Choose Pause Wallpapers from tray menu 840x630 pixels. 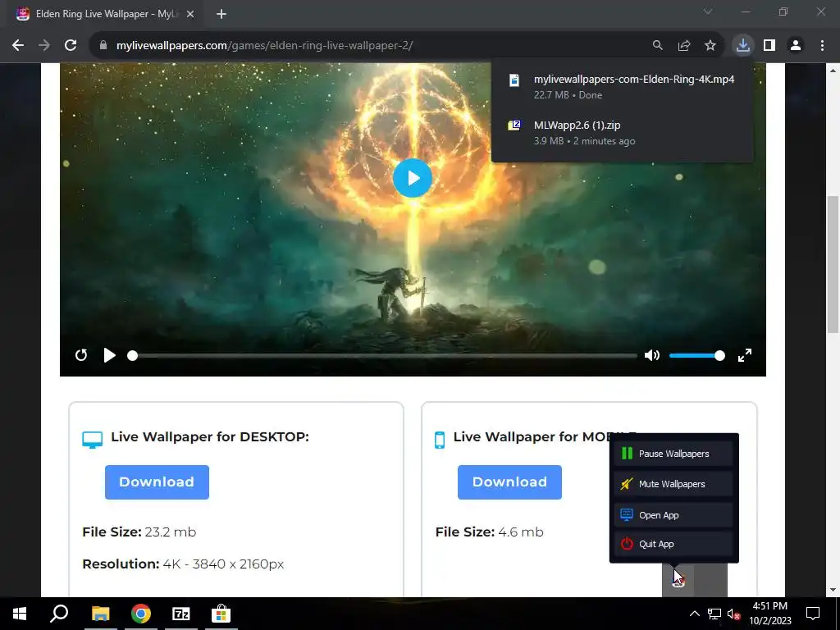point(674,454)
